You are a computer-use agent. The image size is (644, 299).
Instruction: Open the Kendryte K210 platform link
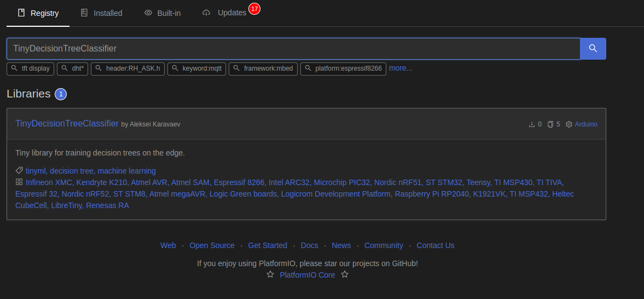[101, 182]
